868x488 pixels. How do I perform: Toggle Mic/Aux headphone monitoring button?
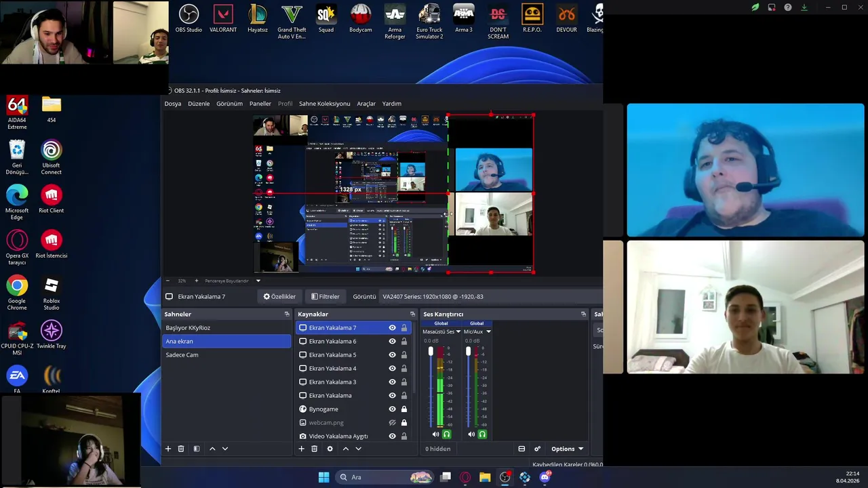[x=482, y=434]
